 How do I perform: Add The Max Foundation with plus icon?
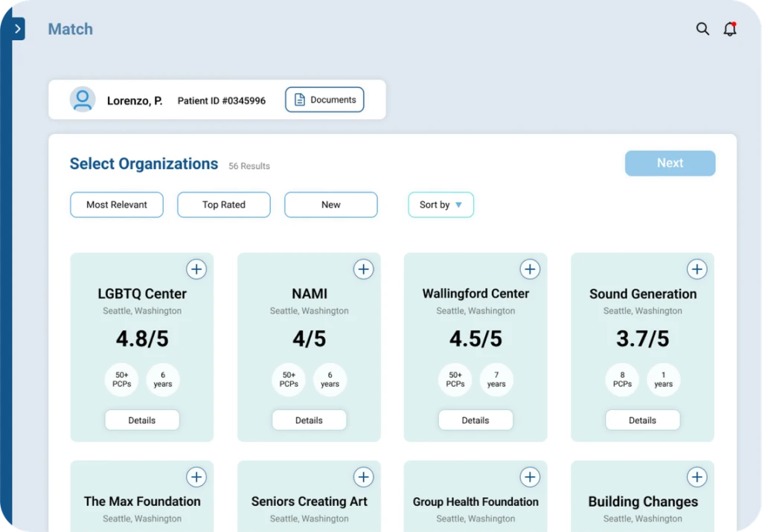[x=196, y=477]
